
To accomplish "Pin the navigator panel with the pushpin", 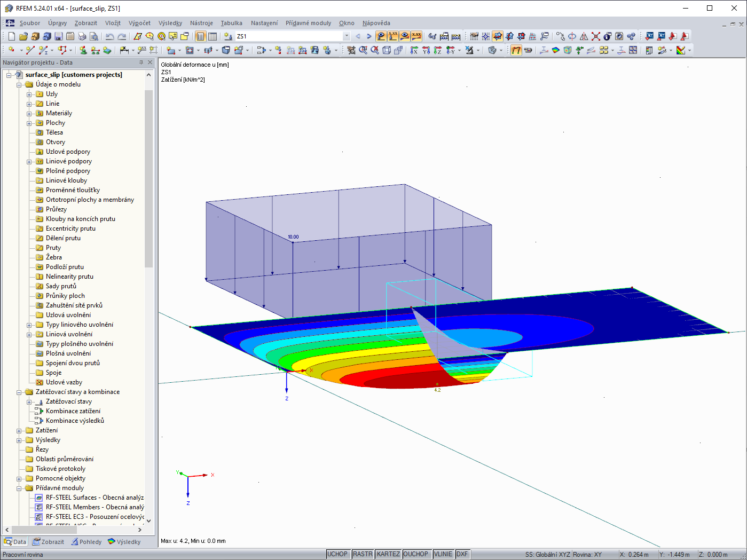I will click(x=141, y=62).
